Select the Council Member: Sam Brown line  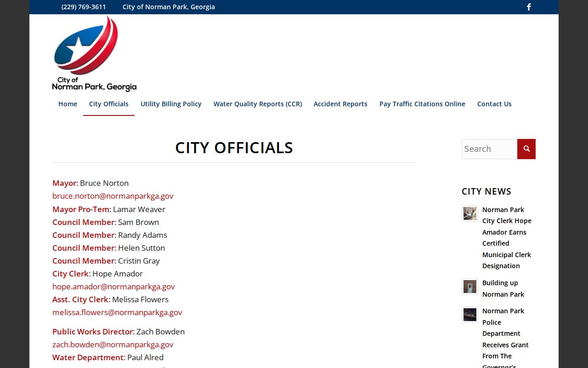click(x=106, y=222)
